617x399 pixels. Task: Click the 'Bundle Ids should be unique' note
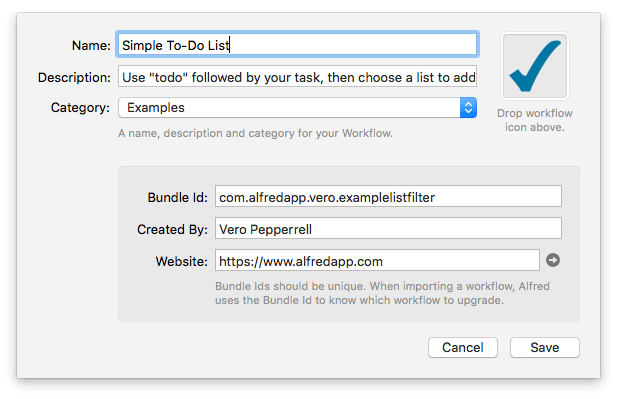coord(382,293)
